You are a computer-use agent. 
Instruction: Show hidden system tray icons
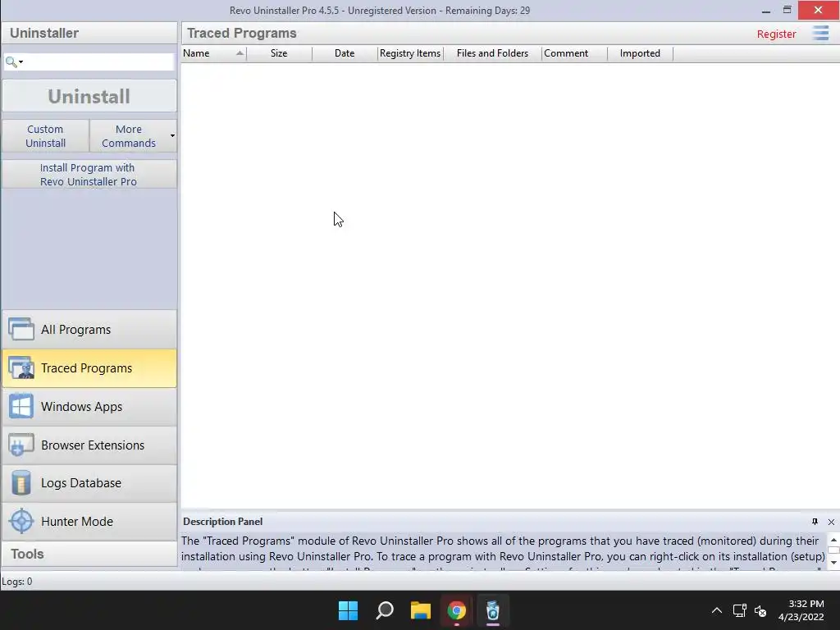(716, 610)
